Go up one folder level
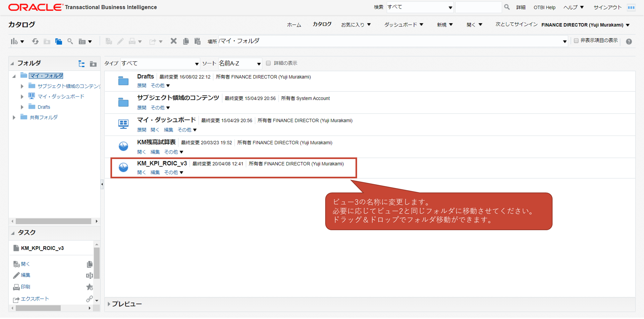The height and width of the screenshot is (319, 644). point(47,41)
